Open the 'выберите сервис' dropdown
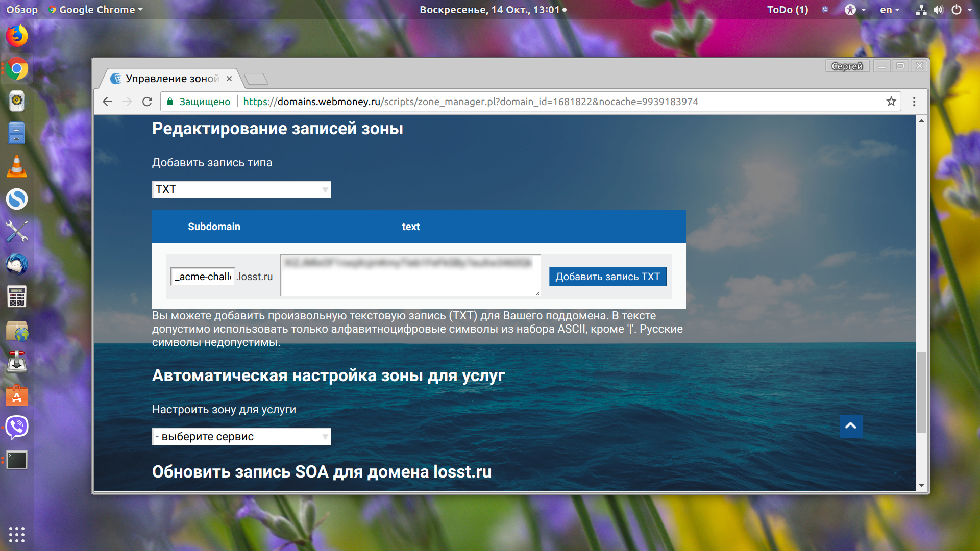This screenshot has width=980, height=551. pyautogui.click(x=241, y=437)
